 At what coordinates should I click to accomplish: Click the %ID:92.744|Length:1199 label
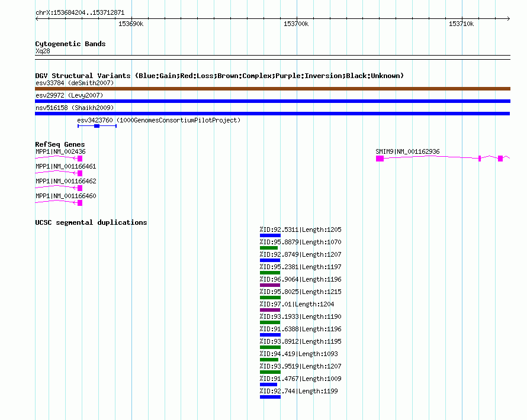(x=299, y=391)
